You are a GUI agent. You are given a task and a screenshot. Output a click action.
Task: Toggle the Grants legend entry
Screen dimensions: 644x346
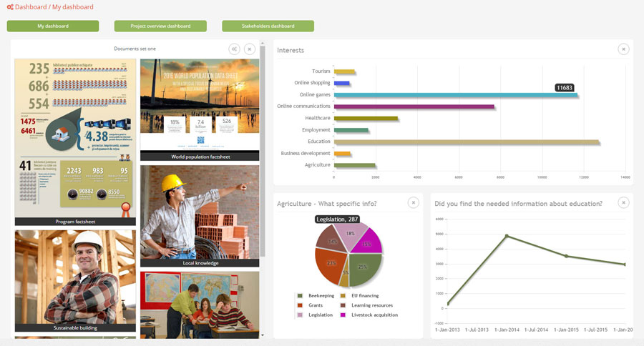click(315, 305)
